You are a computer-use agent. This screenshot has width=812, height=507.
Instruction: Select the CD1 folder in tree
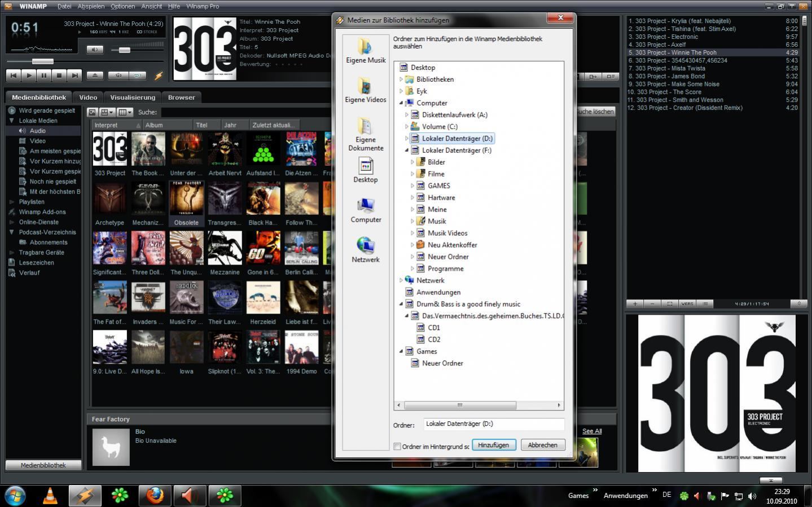pos(433,328)
